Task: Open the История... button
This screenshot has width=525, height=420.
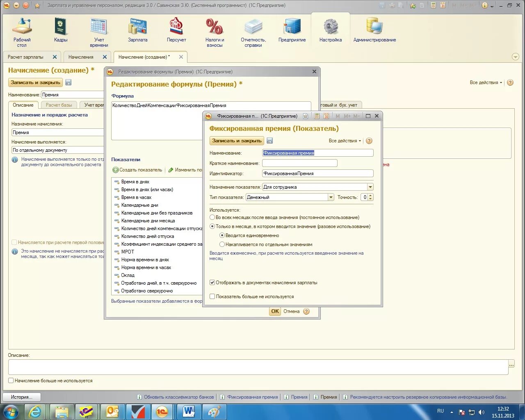Action: click(x=22, y=397)
